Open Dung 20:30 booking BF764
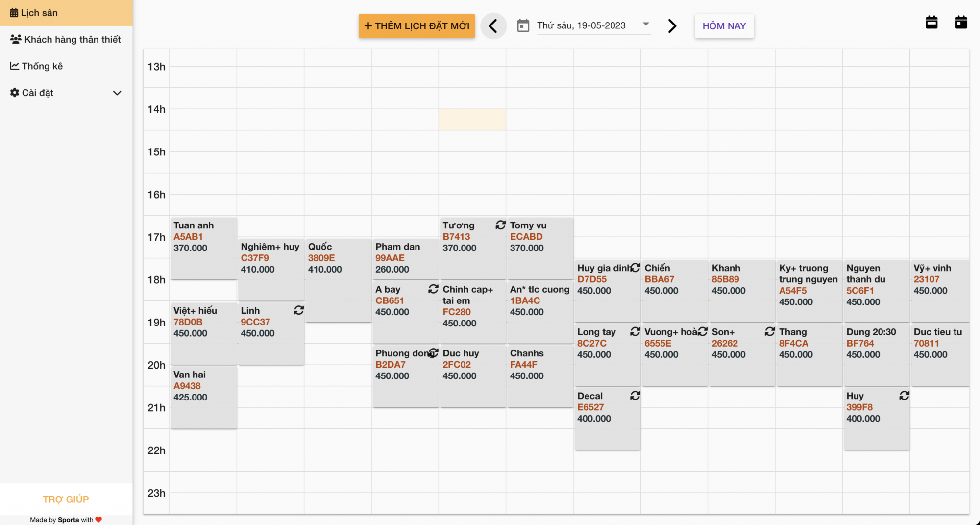 [x=877, y=355]
